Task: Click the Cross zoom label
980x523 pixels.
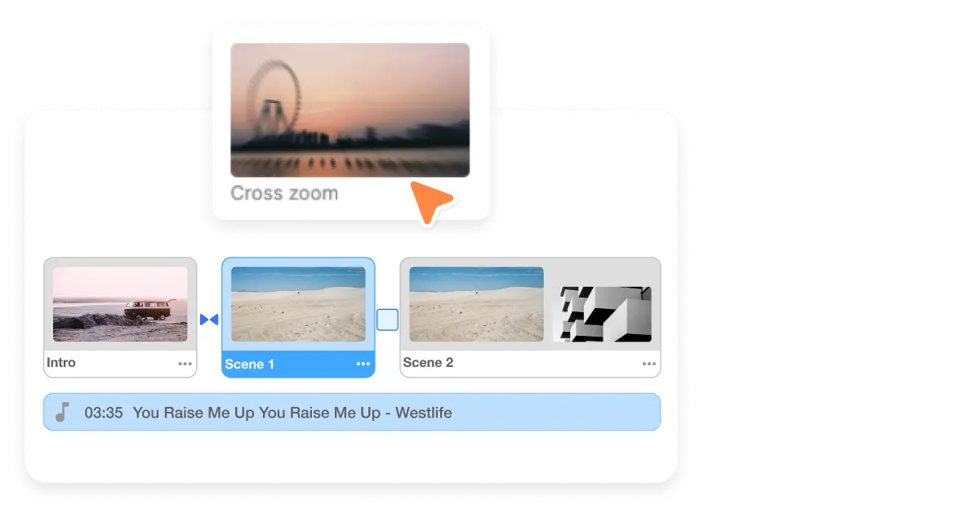Action: click(284, 194)
